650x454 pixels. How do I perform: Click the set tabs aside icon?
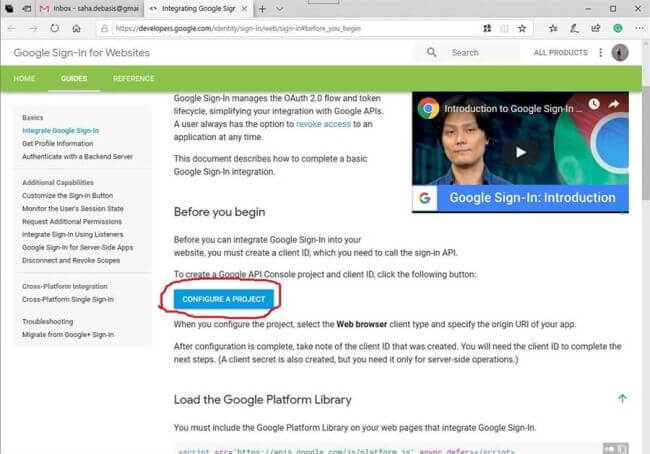coord(27,9)
